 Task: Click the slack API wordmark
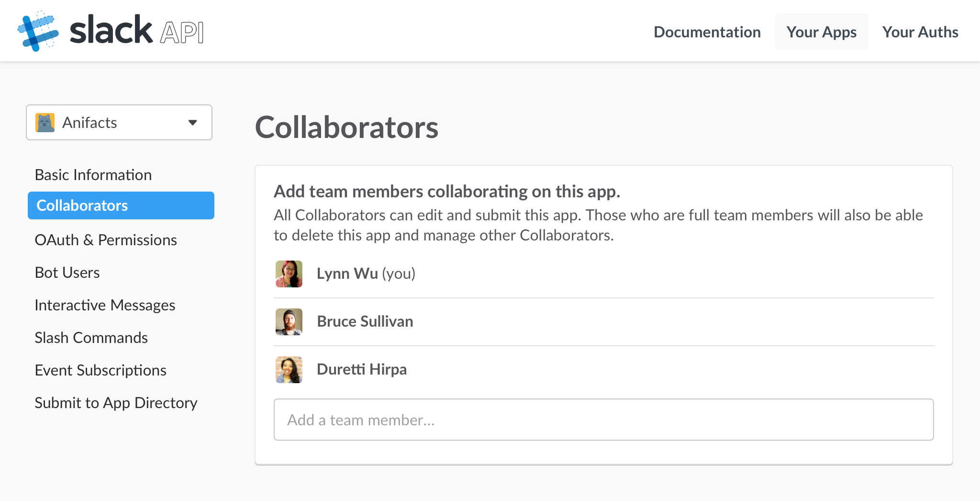pyautogui.click(x=137, y=31)
